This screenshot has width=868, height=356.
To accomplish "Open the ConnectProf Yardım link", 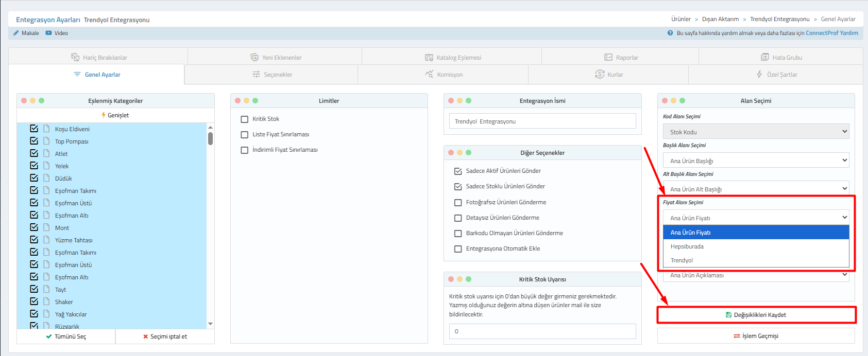I will pyautogui.click(x=831, y=33).
